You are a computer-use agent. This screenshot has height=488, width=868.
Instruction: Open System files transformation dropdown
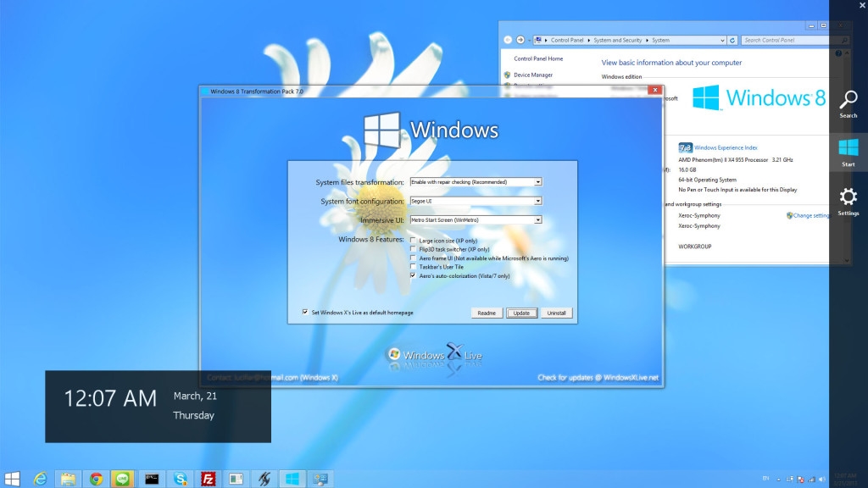[537, 182]
